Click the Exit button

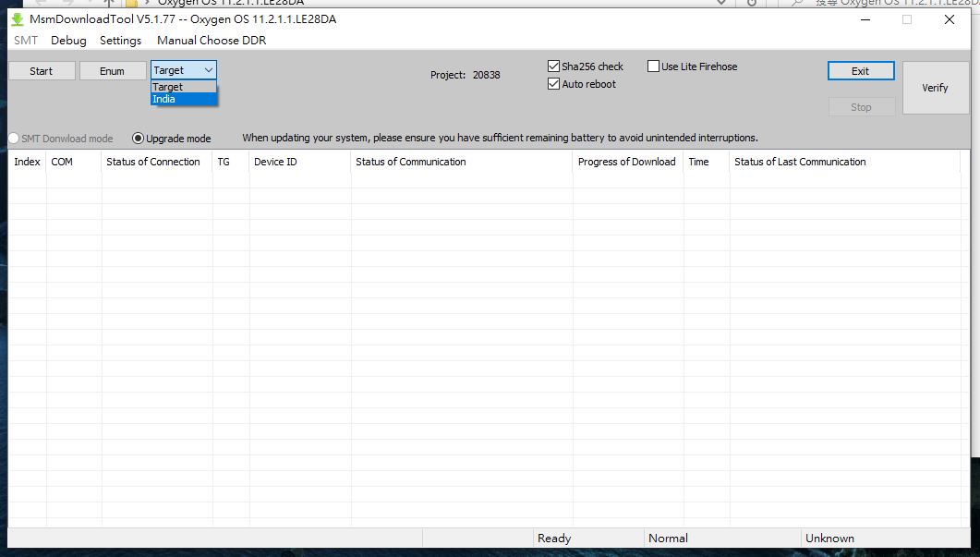point(861,70)
